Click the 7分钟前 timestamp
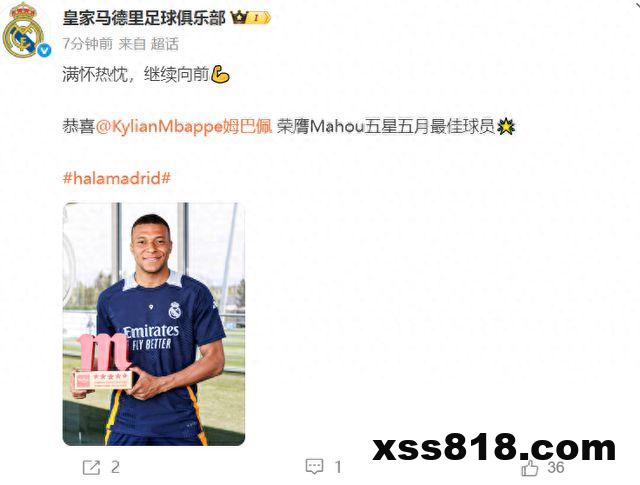Viewport: 640px width, 485px height. [x=88, y=44]
